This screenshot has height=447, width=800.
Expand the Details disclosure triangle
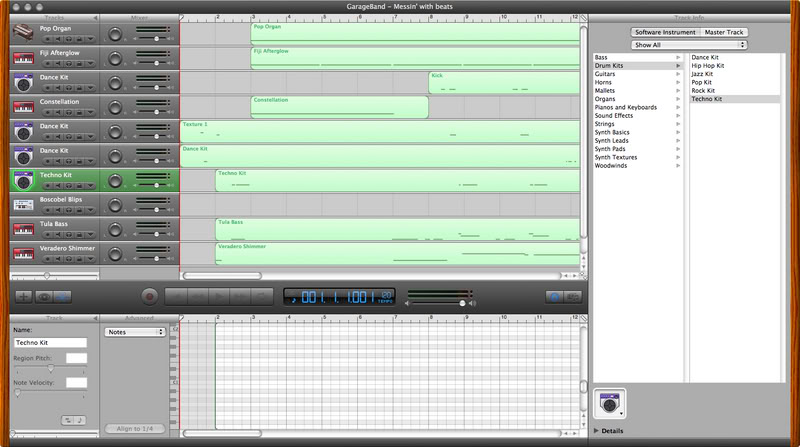596,431
